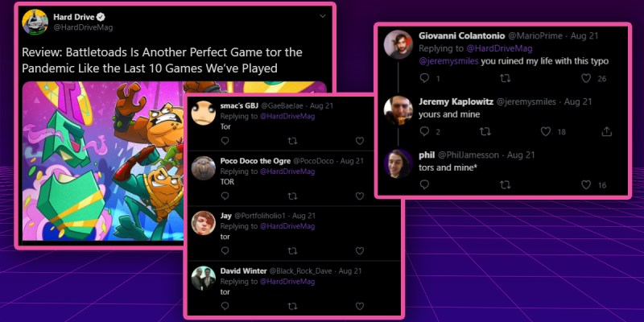Like Giovanni Colantonio's tweet with 26 likes
644x322 pixels.
586,78
